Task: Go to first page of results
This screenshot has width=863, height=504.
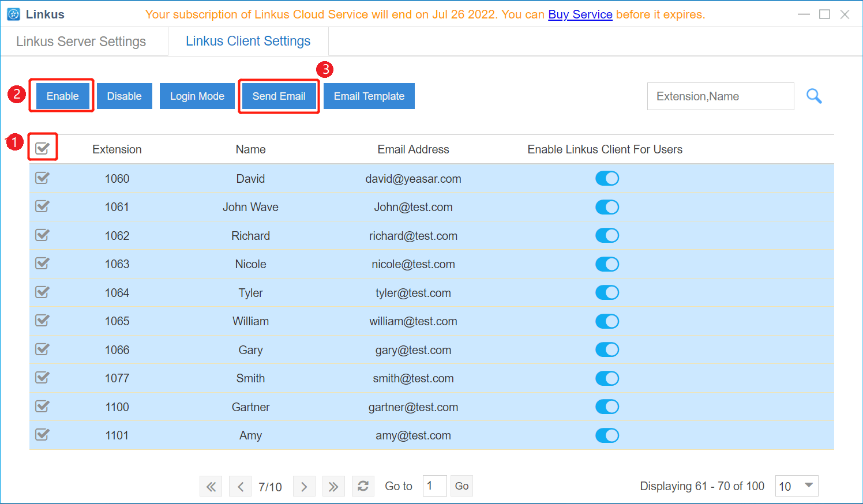Action: click(x=211, y=487)
